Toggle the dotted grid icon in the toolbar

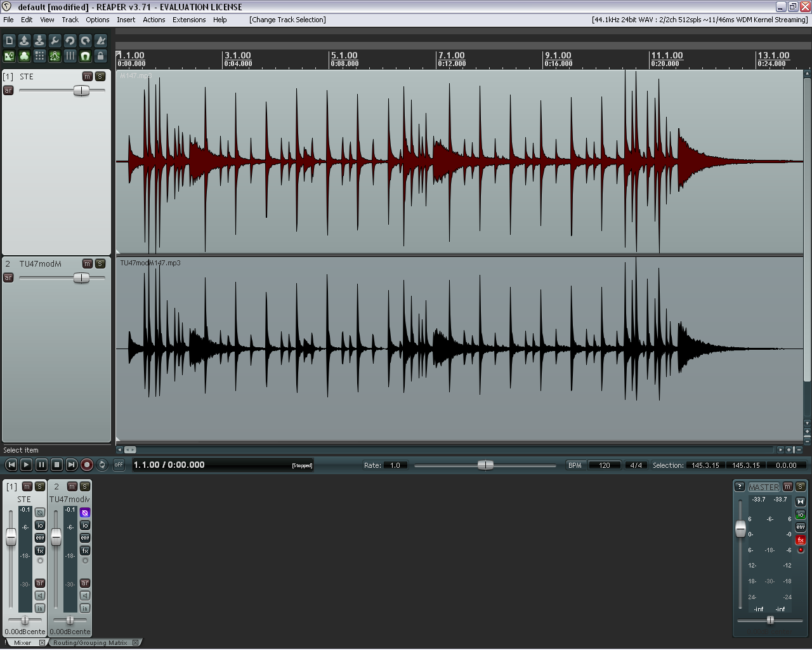pos(39,56)
